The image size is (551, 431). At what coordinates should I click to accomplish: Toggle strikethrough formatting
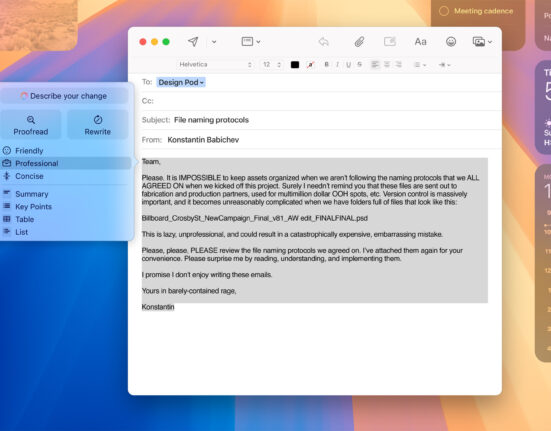coord(359,64)
